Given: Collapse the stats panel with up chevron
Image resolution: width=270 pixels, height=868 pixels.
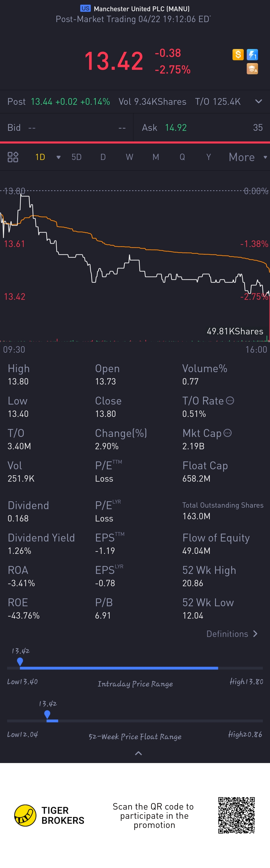Looking at the screenshot, I should coord(138,753).
